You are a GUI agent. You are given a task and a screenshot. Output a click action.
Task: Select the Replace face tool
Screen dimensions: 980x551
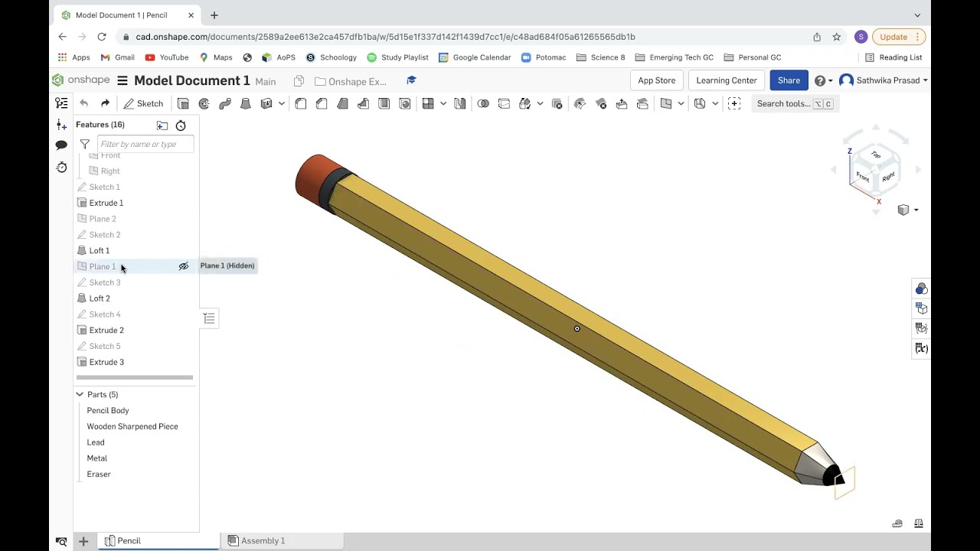click(x=642, y=103)
